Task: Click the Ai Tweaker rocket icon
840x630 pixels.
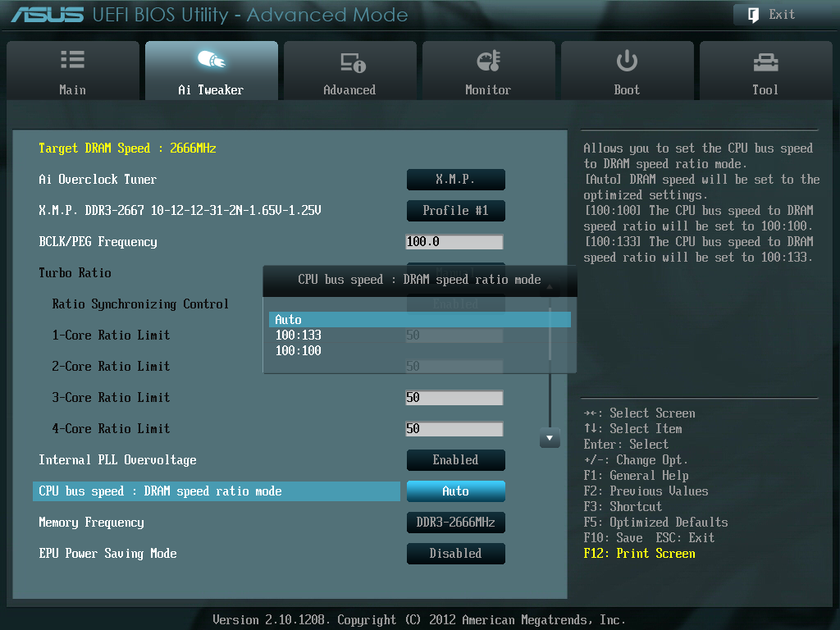Action: 211,59
